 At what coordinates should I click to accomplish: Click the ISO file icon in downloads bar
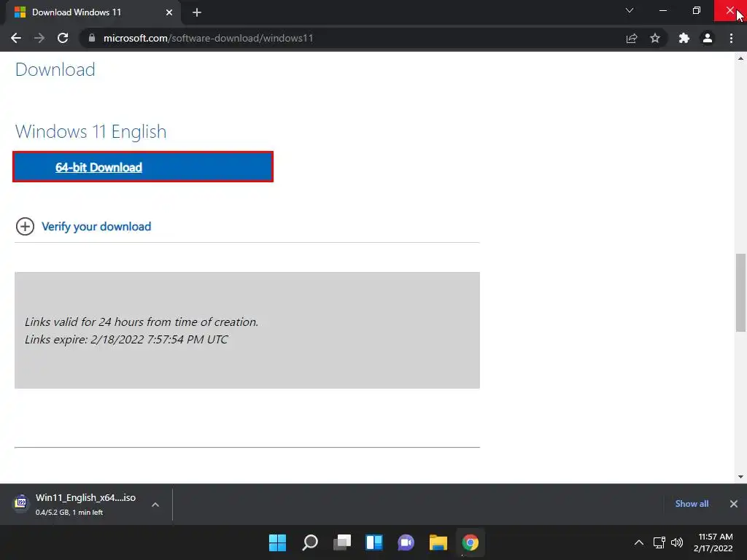click(x=20, y=503)
